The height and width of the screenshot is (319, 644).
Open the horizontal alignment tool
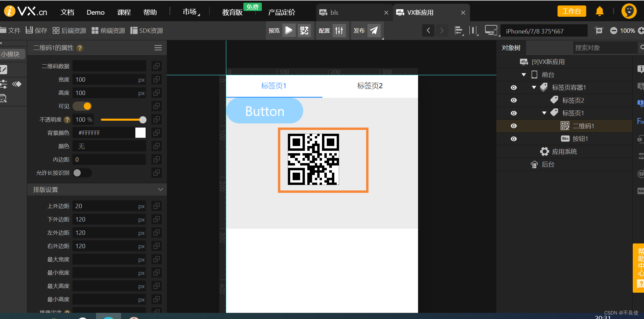pos(459,31)
